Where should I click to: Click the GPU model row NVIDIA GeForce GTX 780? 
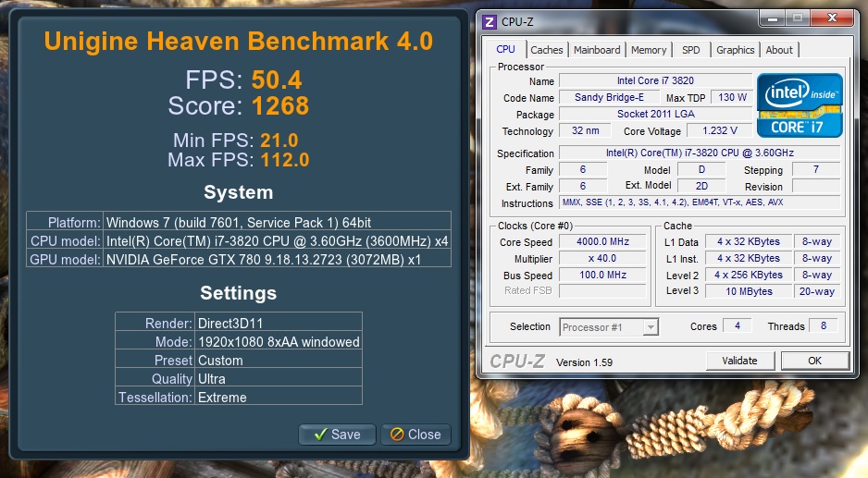[x=239, y=259]
